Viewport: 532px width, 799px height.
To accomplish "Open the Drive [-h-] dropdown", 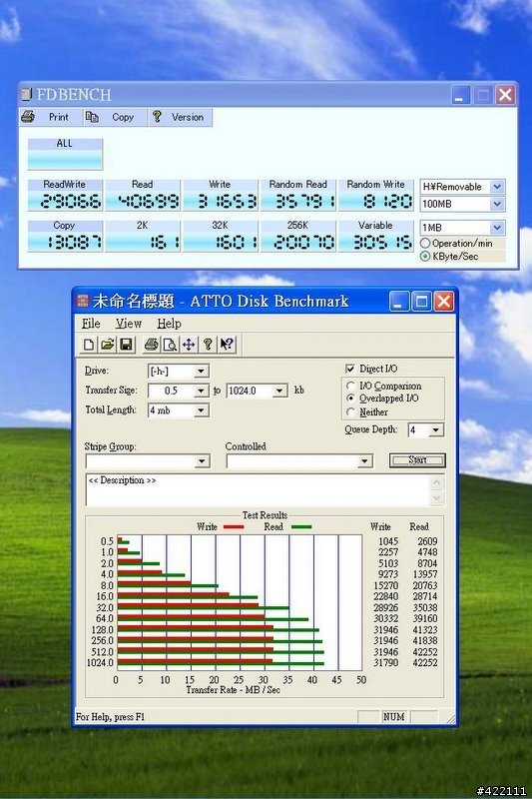I will coord(201,371).
